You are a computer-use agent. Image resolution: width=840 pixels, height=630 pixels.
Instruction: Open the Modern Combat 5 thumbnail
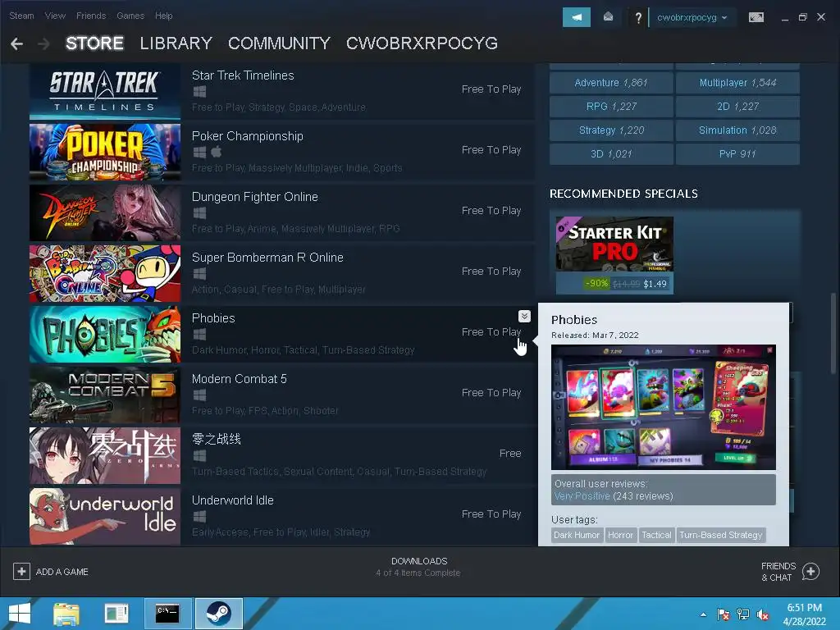(105, 395)
